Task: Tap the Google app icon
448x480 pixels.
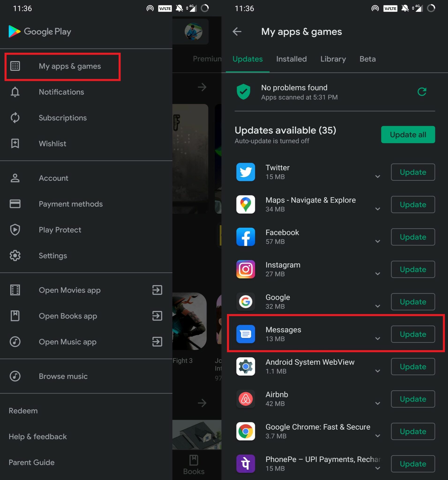Action: (x=246, y=302)
